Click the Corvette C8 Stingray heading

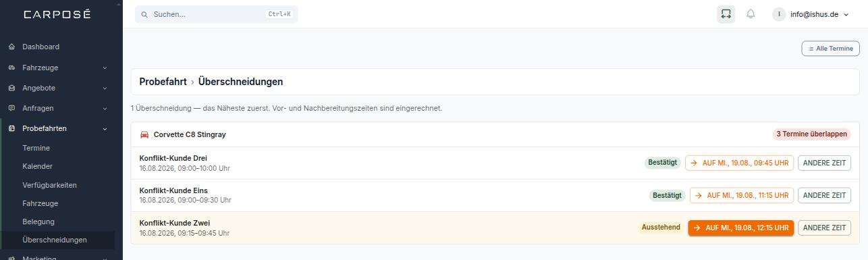[x=190, y=134]
